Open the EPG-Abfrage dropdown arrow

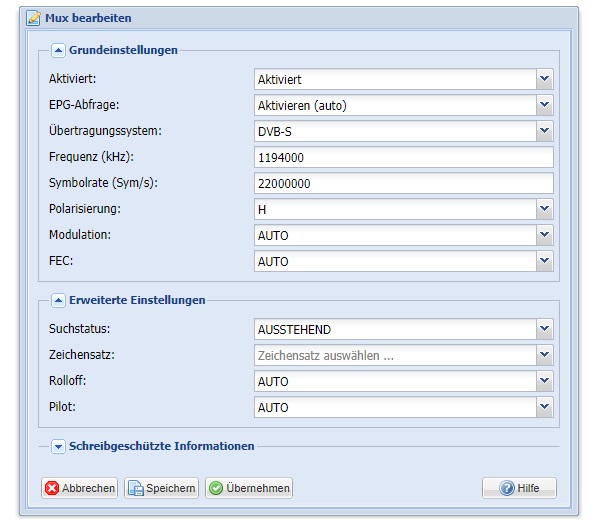click(x=545, y=105)
